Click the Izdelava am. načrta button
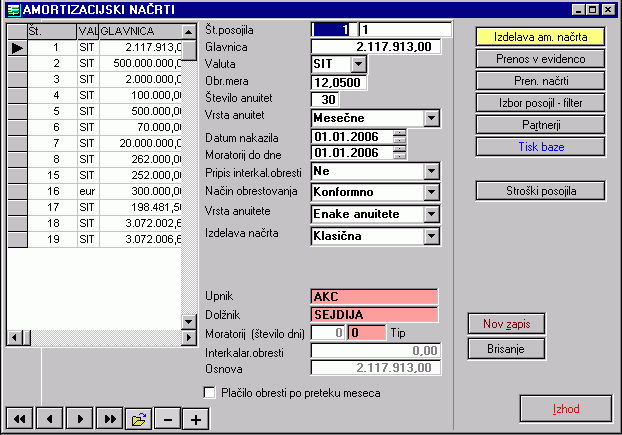 point(541,36)
